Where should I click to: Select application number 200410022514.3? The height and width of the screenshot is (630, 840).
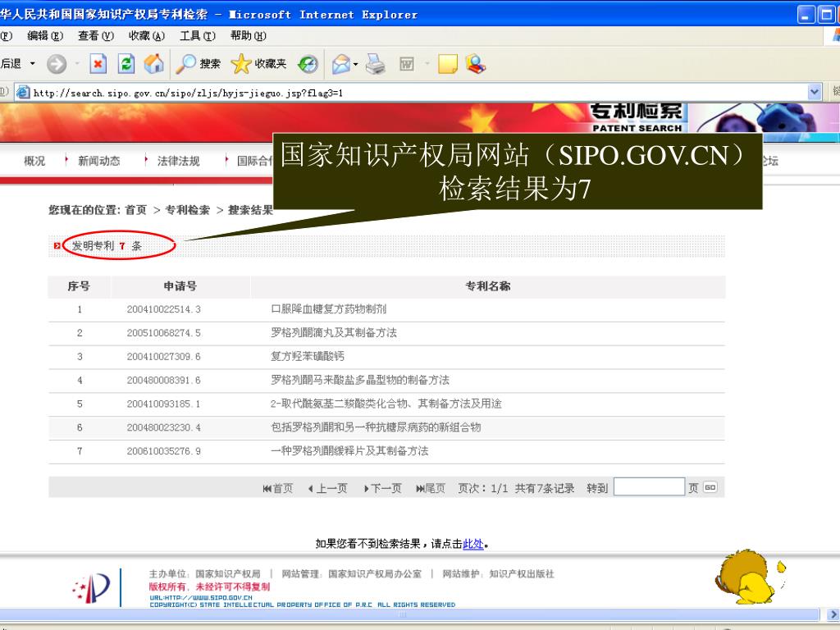164,309
